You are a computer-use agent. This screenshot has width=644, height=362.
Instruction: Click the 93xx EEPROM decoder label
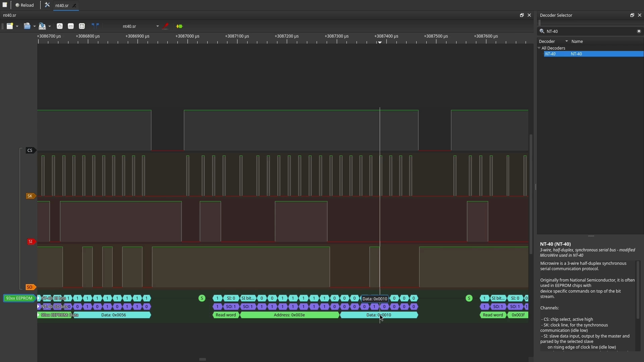(x=19, y=298)
